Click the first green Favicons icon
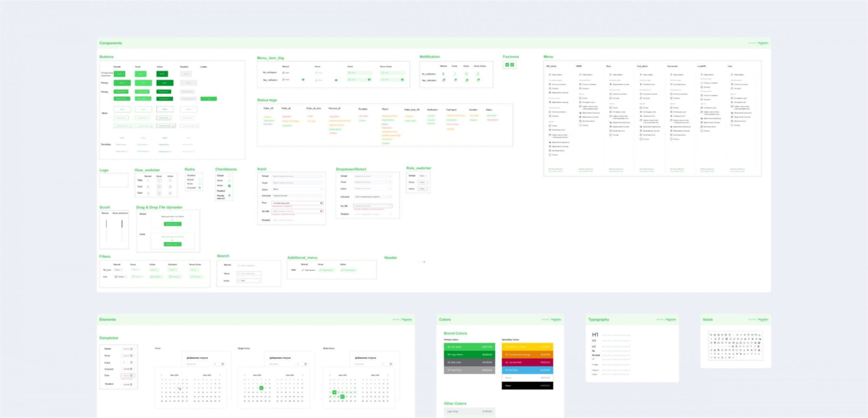This screenshot has width=868, height=418. (507, 65)
